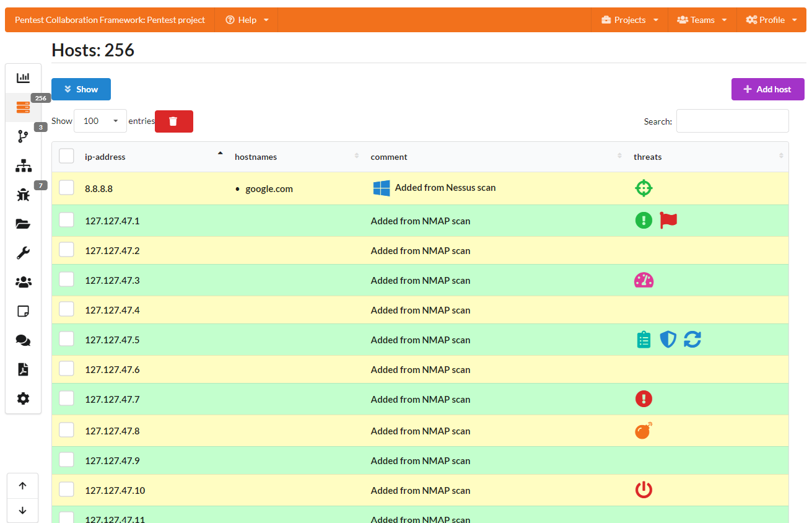Check the box for host 127.127.47.5
The image size is (812, 523).
coord(66,339)
